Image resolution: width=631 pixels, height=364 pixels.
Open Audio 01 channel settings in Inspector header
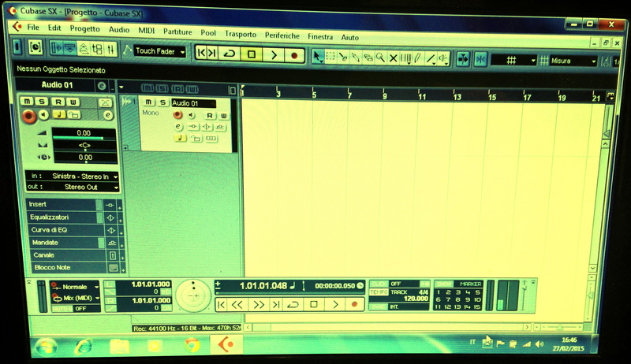102,86
